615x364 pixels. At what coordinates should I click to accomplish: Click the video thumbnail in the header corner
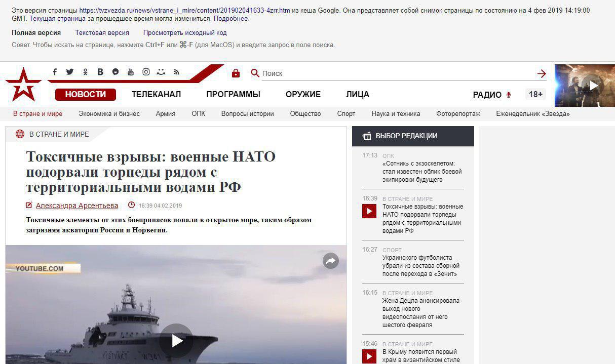click(x=585, y=86)
